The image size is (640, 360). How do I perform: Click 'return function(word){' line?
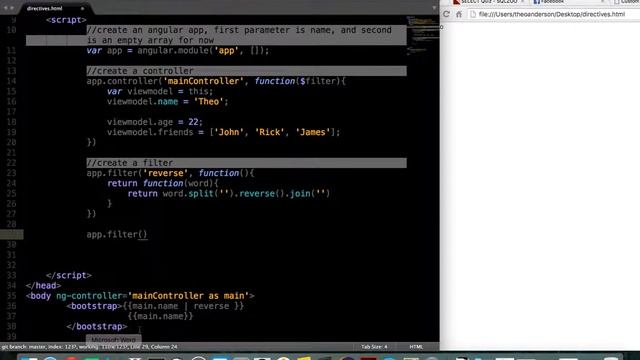click(162, 183)
